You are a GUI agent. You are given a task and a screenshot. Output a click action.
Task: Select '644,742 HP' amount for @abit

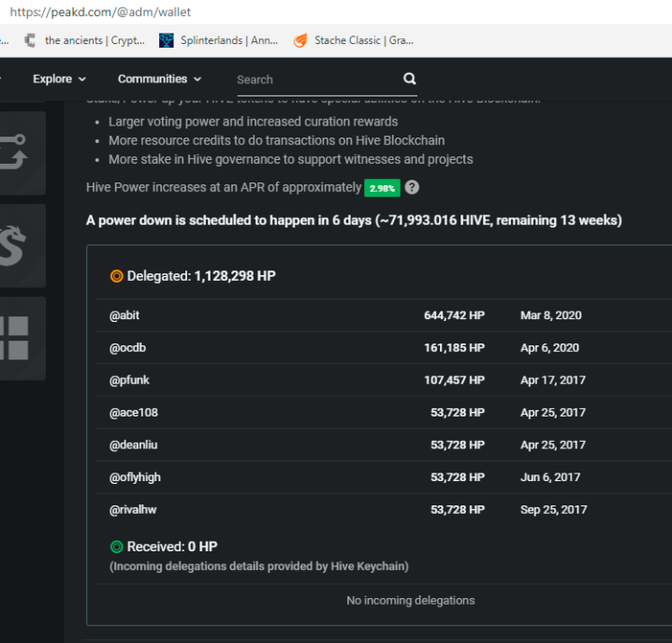[454, 315]
